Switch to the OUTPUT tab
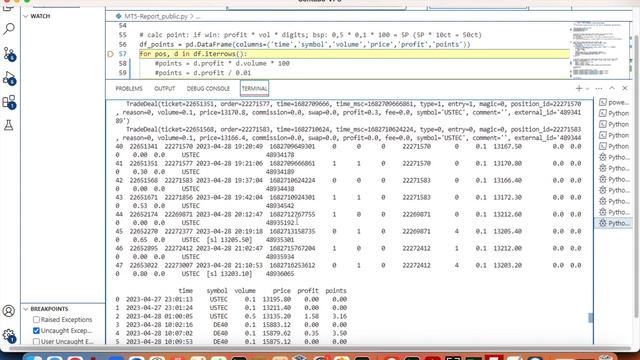This screenshot has height=360, width=640. [164, 89]
